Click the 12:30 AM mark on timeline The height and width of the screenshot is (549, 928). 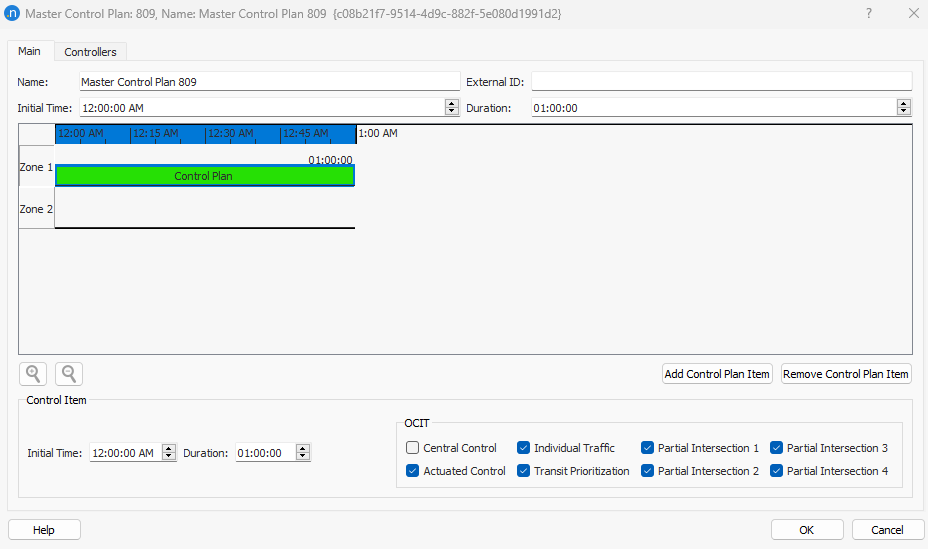click(x=230, y=133)
